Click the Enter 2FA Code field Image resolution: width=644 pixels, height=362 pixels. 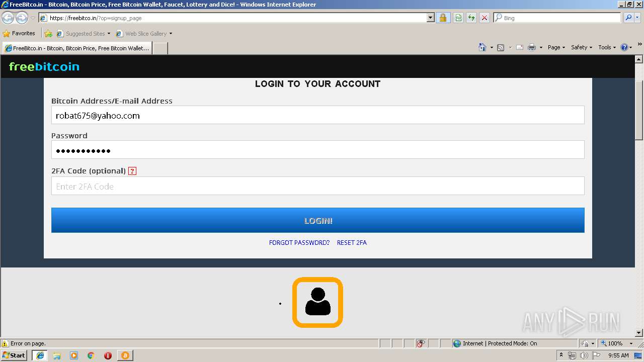317,186
